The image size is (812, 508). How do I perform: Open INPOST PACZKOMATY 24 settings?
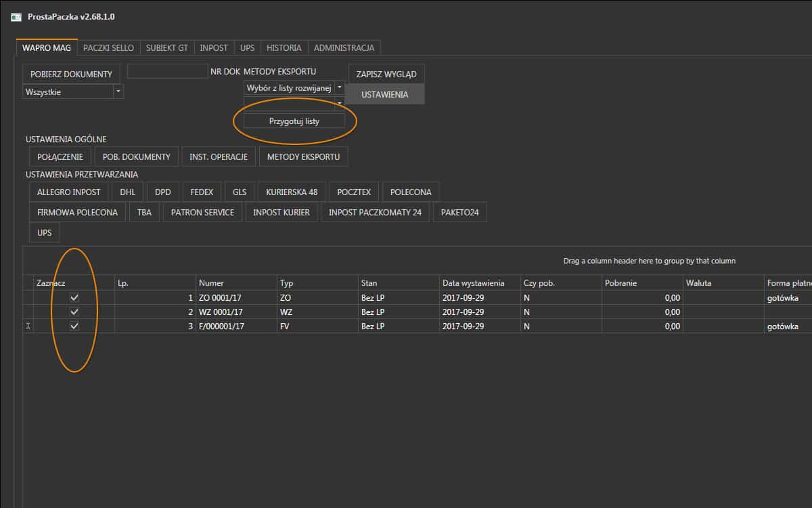(376, 213)
